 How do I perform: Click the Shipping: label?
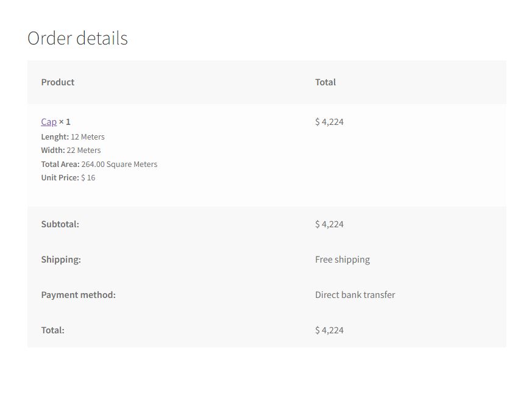tap(61, 260)
